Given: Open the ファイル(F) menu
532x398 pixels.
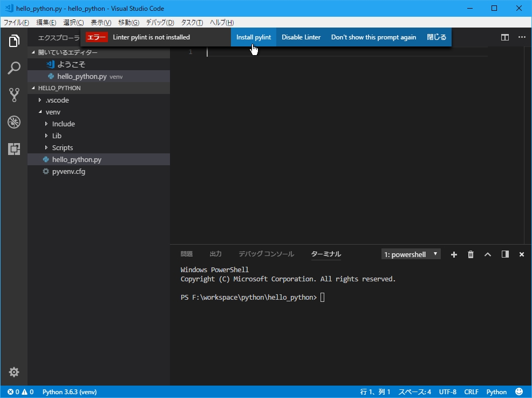Looking at the screenshot, I should pyautogui.click(x=16, y=23).
